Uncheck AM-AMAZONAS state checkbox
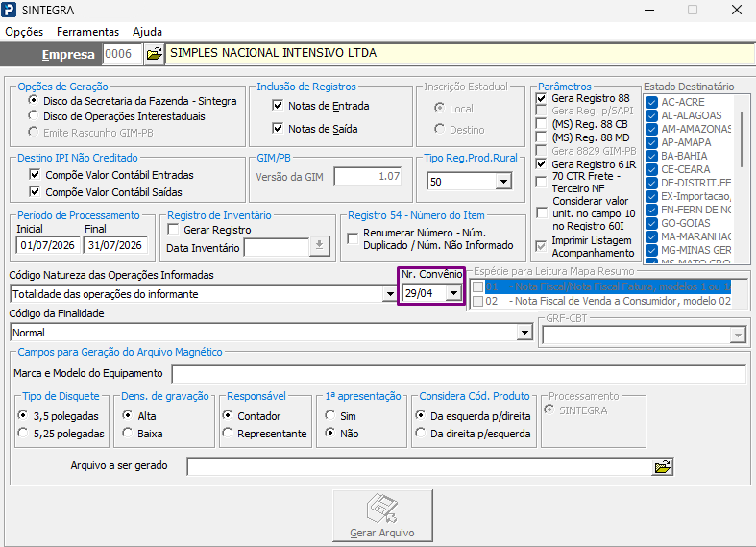This screenshot has height=547, width=756. [652, 129]
